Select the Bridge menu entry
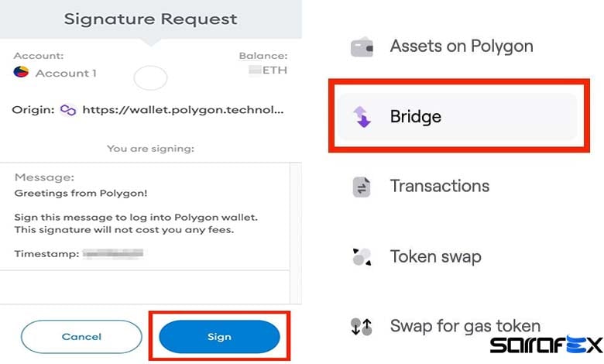Image resolution: width=604 pixels, height=364 pixels. pos(458,117)
